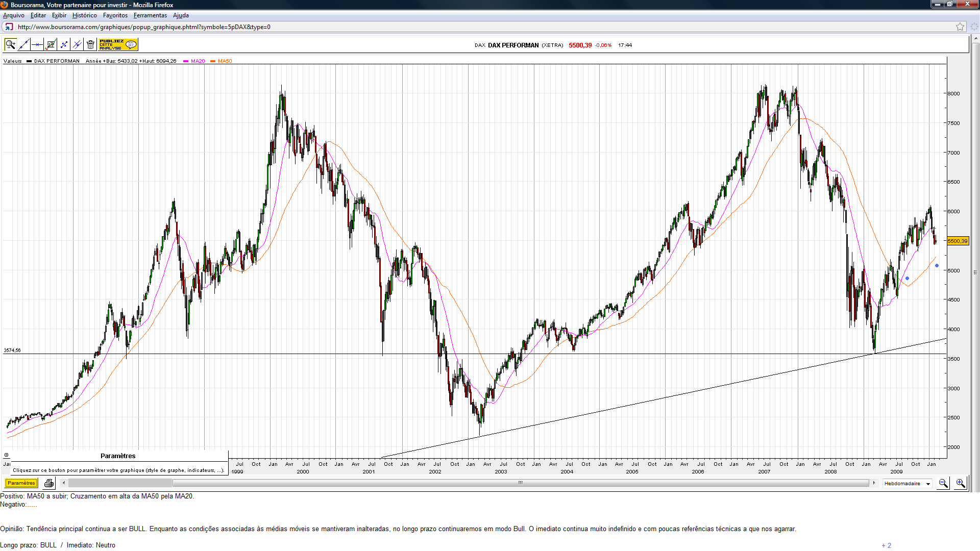Screen dimensions: 980x551
Task: Open the Hebdomadaire period dropdown
Action: pyautogui.click(x=908, y=484)
